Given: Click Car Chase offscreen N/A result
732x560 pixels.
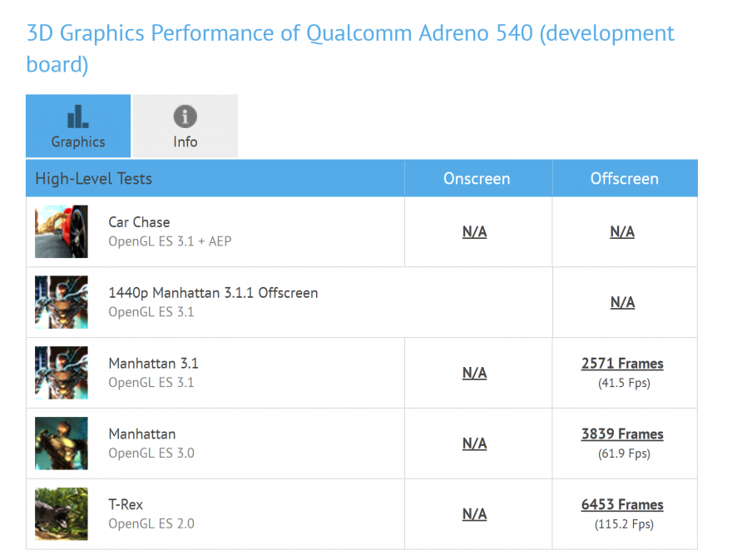Looking at the screenshot, I should 622,231.
